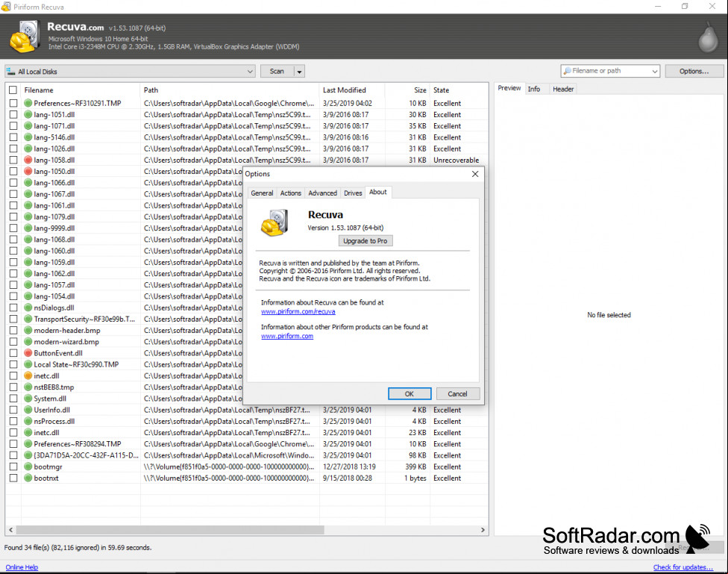Click the search magnifier icon in filename box
Viewport: 728px width, 574px height.
pyautogui.click(x=567, y=71)
